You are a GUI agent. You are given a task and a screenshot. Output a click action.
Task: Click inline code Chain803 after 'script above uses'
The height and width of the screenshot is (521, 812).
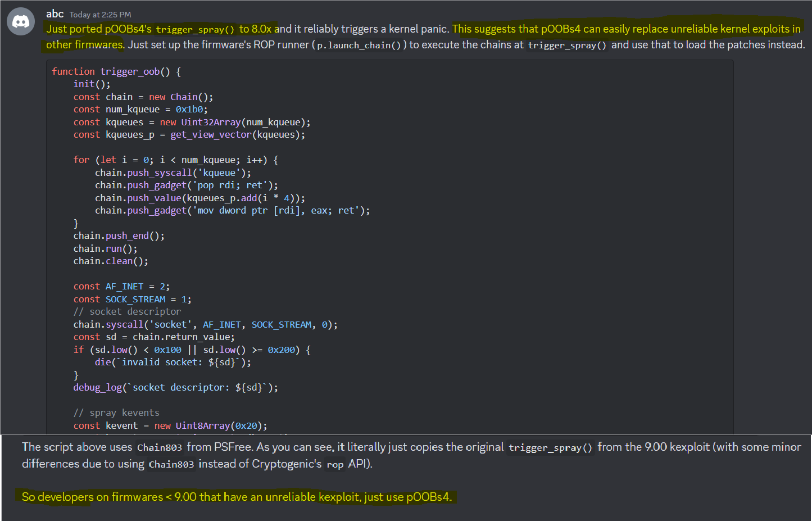(160, 447)
